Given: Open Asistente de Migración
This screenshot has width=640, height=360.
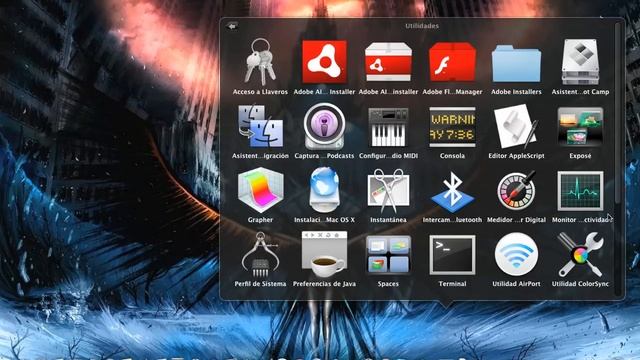Looking at the screenshot, I should coord(260,126).
